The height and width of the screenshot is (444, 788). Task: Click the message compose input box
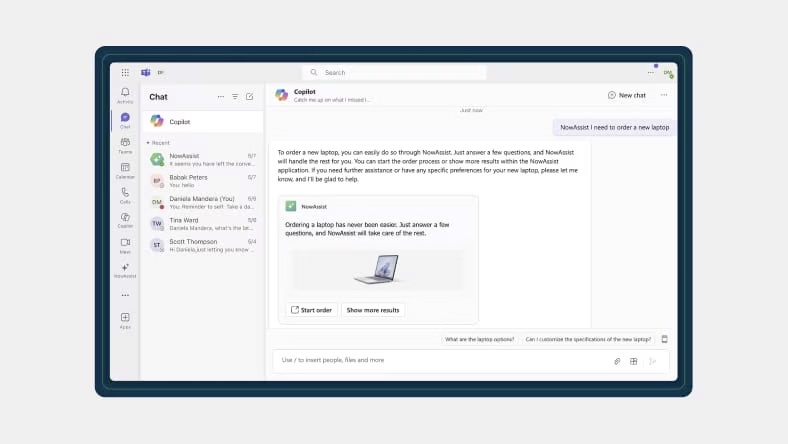[x=470, y=361]
